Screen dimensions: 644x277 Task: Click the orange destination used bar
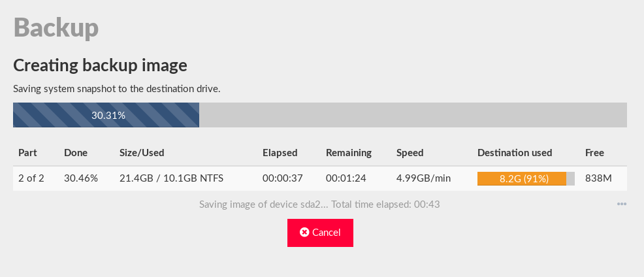[522, 178]
